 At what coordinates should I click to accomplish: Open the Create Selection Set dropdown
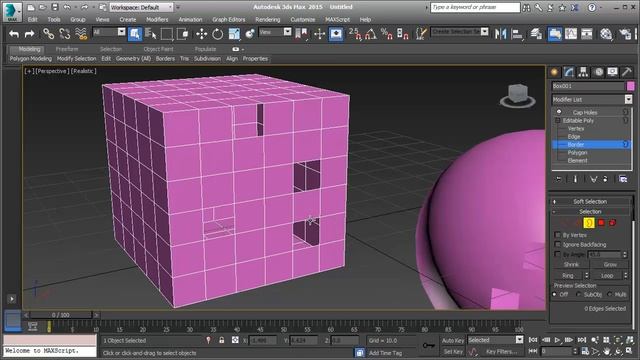[484, 31]
